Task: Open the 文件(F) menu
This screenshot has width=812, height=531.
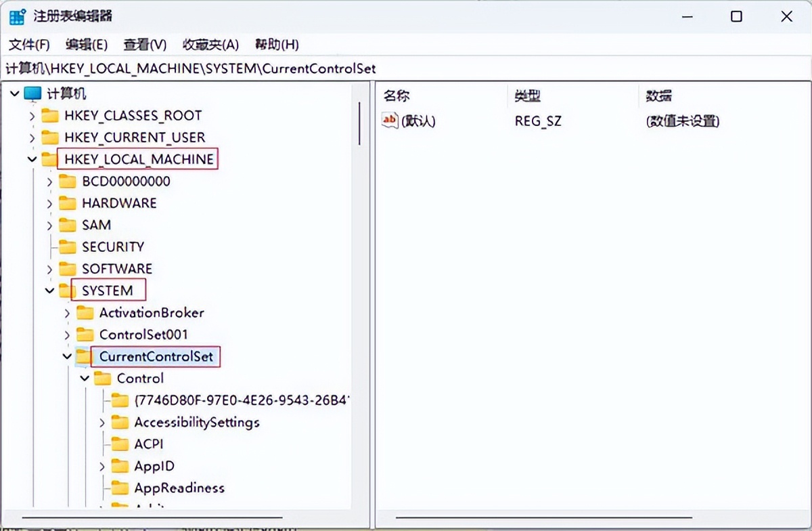Action: pyautogui.click(x=30, y=45)
